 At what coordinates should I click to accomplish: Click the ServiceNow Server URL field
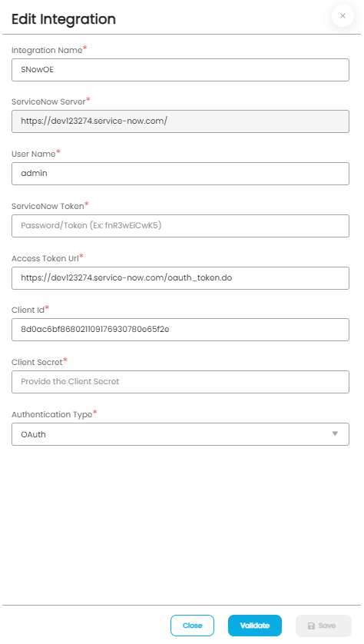pyautogui.click(x=180, y=121)
